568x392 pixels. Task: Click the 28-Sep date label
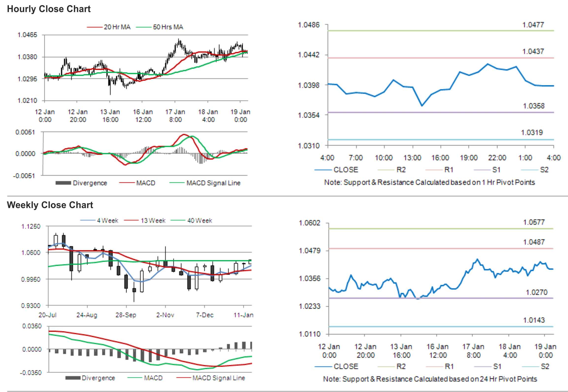pos(126,315)
